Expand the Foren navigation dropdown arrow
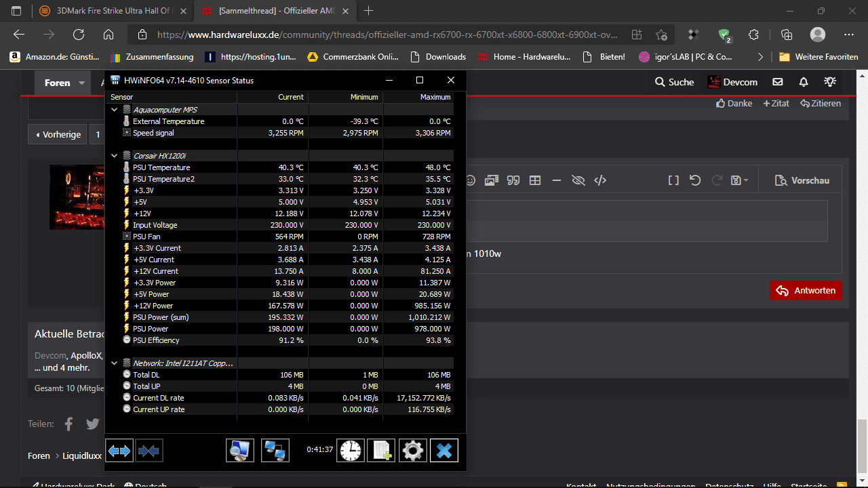868x488 pixels. (82, 83)
